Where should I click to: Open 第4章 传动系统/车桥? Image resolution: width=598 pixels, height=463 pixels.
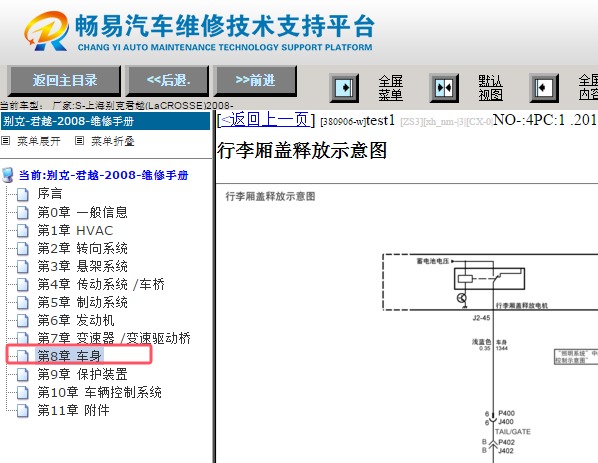(101, 284)
